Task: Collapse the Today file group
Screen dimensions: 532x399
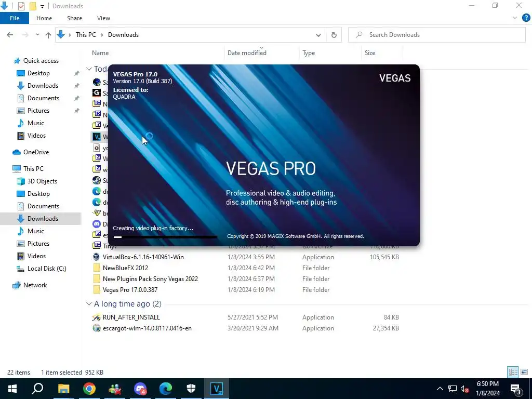Action: pos(89,69)
